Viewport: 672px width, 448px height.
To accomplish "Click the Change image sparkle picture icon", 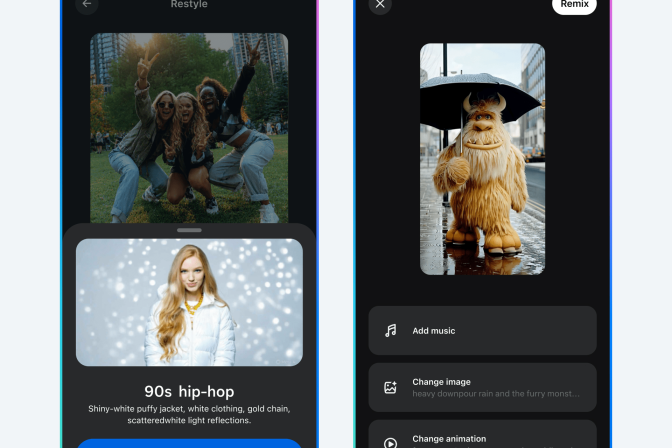I will coord(390,387).
